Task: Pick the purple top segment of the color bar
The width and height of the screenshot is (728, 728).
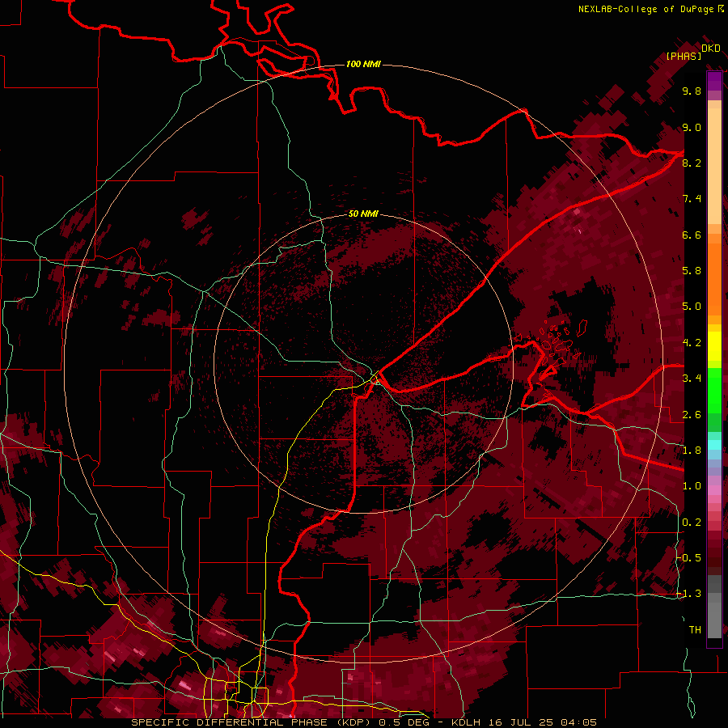Action: click(x=714, y=81)
